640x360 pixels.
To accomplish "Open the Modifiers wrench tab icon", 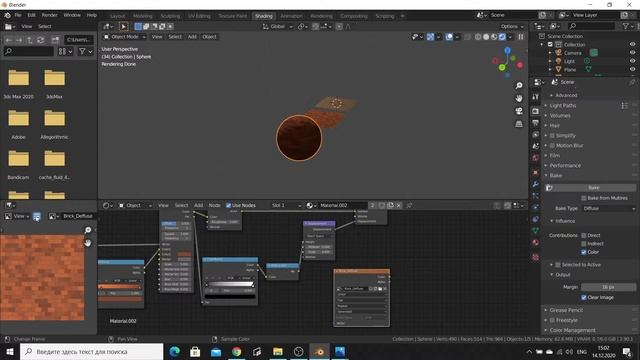I will tap(536, 184).
